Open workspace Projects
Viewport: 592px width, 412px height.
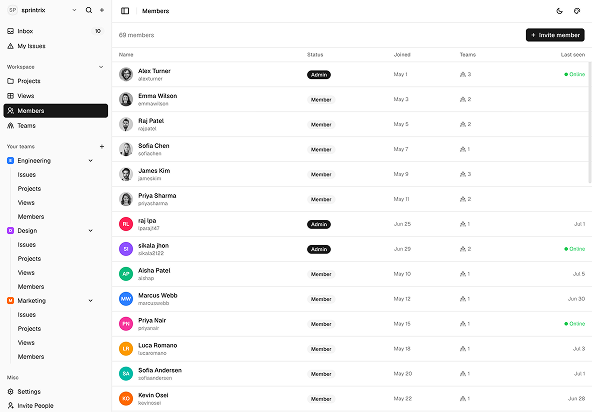[56, 81]
